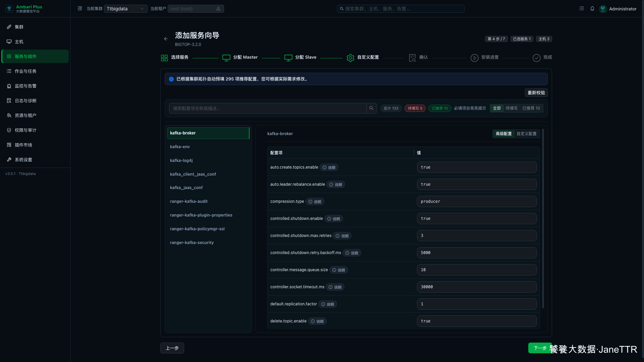The width and height of the screenshot is (644, 362).
Task: Click the back arrow beside 添加服务向导
Action: [x=166, y=39]
